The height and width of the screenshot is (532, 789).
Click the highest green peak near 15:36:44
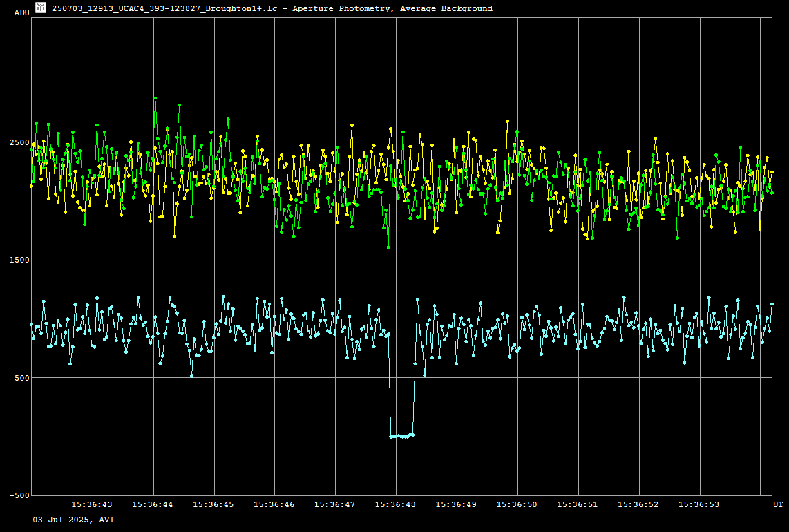pos(155,98)
